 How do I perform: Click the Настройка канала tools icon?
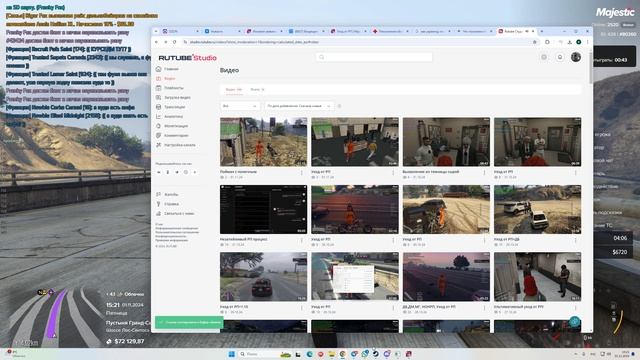coord(159,145)
